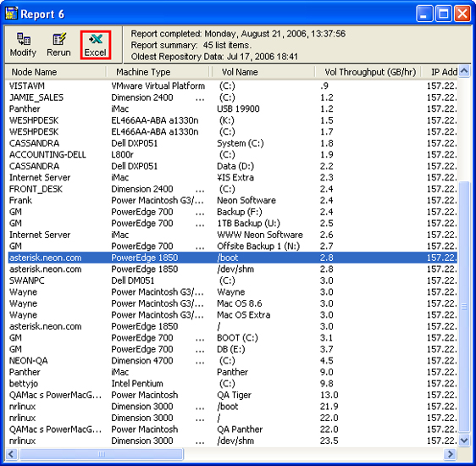Select the FRONT_DESK row
This screenshot has height=466, width=476.
pyautogui.click(x=233, y=189)
